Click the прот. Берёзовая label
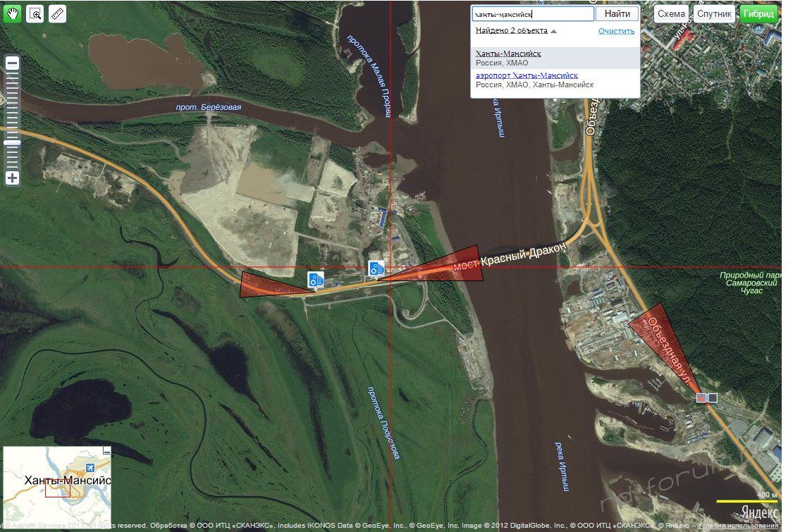 (x=209, y=107)
